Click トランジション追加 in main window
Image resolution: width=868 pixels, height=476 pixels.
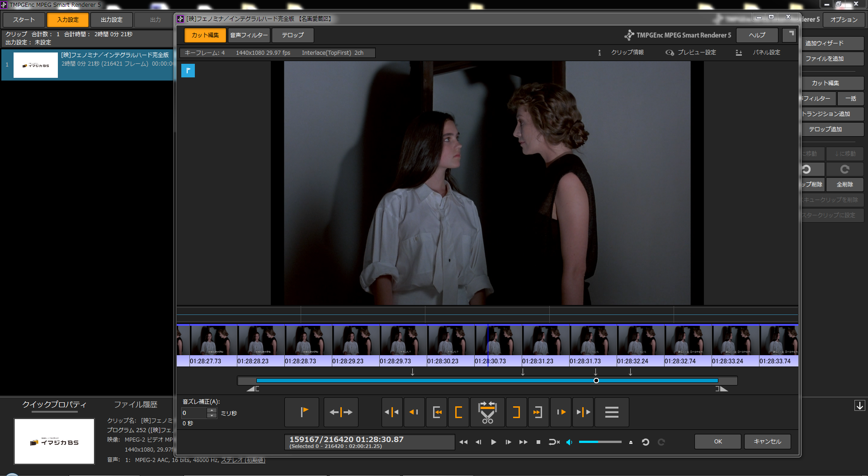coord(831,114)
